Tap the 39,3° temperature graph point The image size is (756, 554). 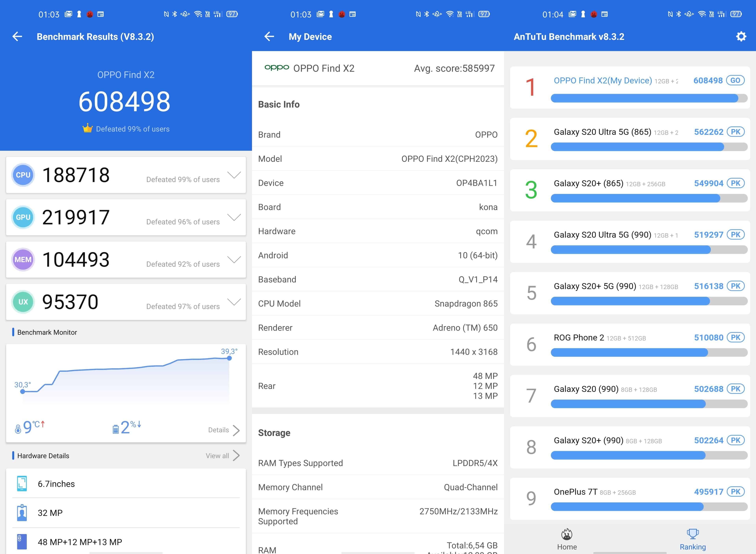(229, 358)
